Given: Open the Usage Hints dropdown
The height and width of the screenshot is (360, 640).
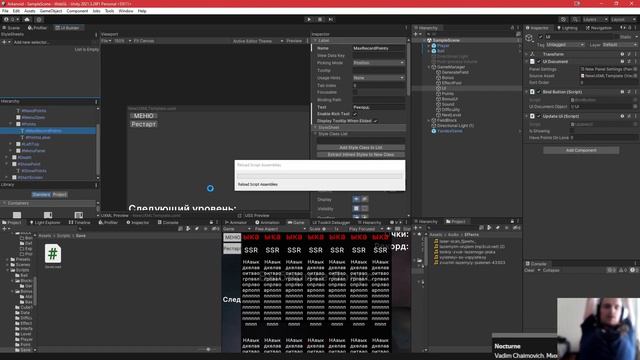Looking at the screenshot, I should [378, 78].
